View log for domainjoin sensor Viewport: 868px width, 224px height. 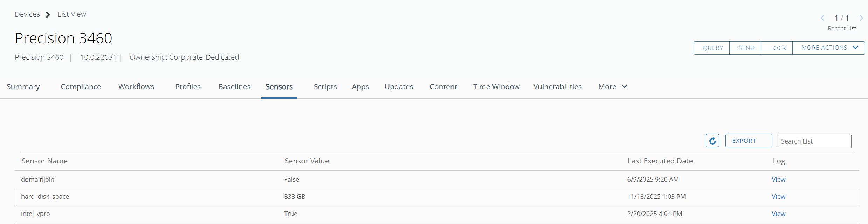pyautogui.click(x=778, y=180)
